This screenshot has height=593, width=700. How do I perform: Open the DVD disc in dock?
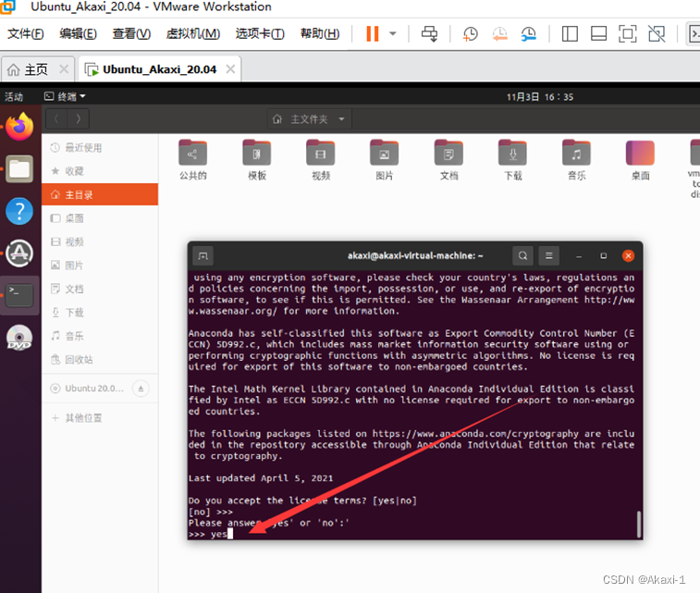click(x=19, y=338)
